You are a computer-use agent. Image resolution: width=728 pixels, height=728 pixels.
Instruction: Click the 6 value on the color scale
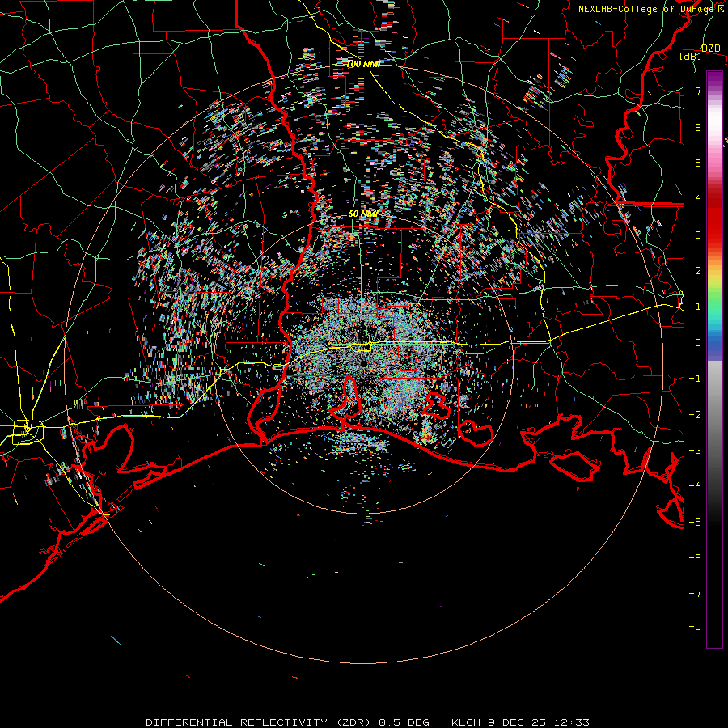click(698, 127)
